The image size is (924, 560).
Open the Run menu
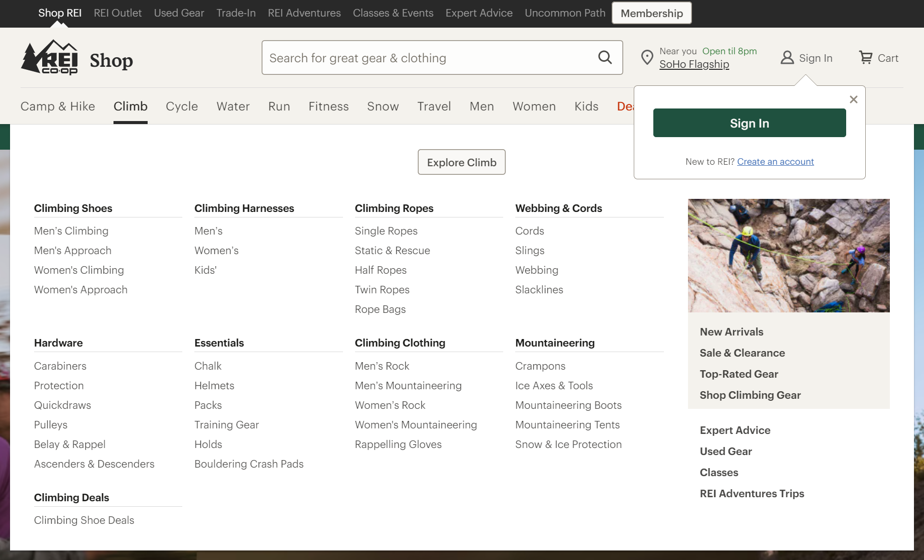pyautogui.click(x=279, y=106)
